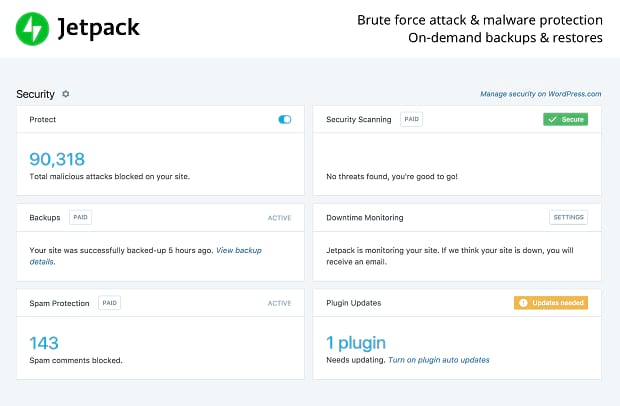Click the 90,318 blocked attacks number

click(x=57, y=159)
